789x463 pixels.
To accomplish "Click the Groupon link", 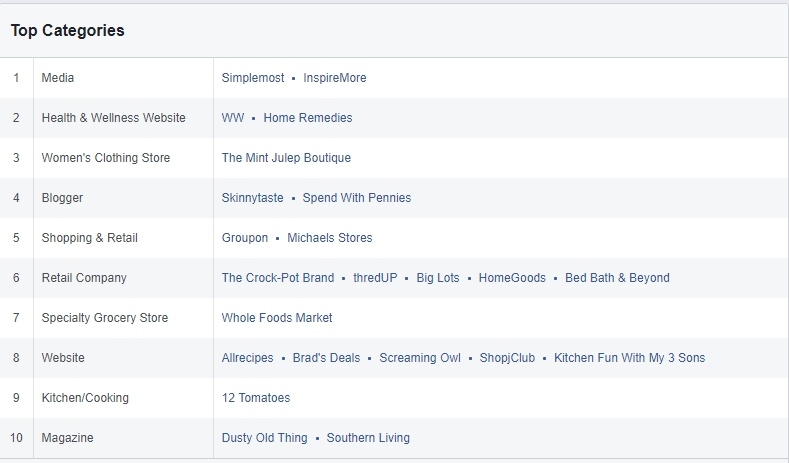I will (245, 238).
